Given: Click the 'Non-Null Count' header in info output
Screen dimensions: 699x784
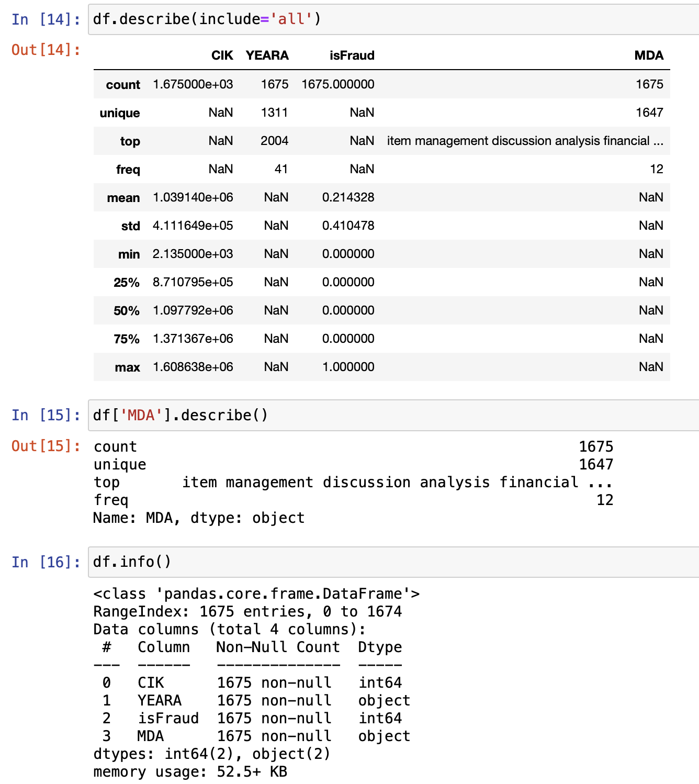Looking at the screenshot, I should point(278,647).
